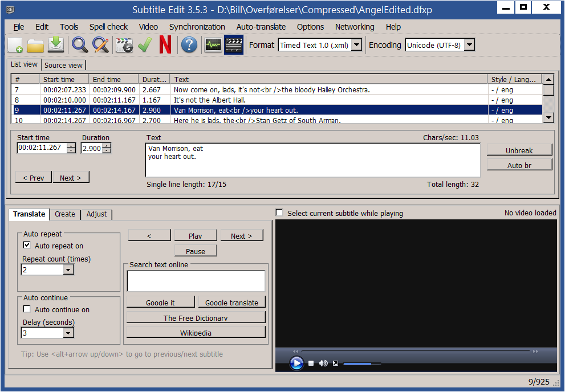Viewport: 565px width, 392px height.
Task: Click the video seek position bar
Action: click(416, 351)
